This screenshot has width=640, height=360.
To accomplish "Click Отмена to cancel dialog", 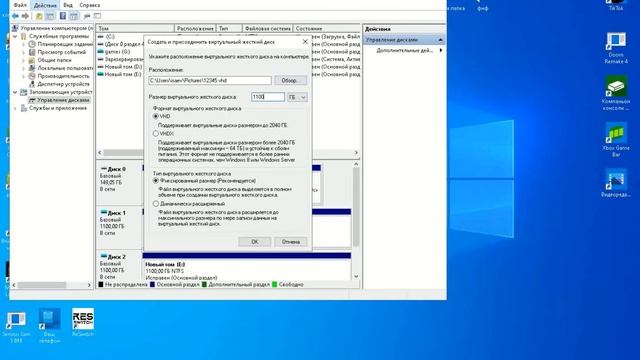I will pos(291,242).
